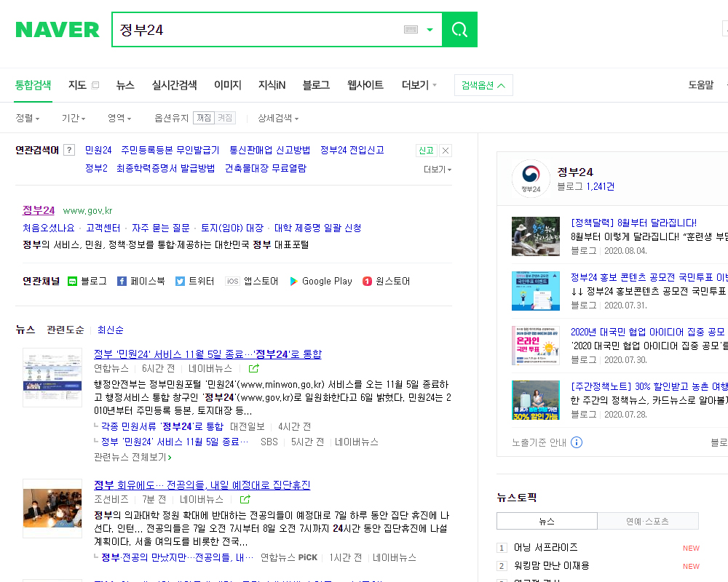Image resolution: width=728 pixels, height=582 pixels.
Task: Select the 연예·스포츠 tab in 뉴스토픽
Action: click(648, 521)
